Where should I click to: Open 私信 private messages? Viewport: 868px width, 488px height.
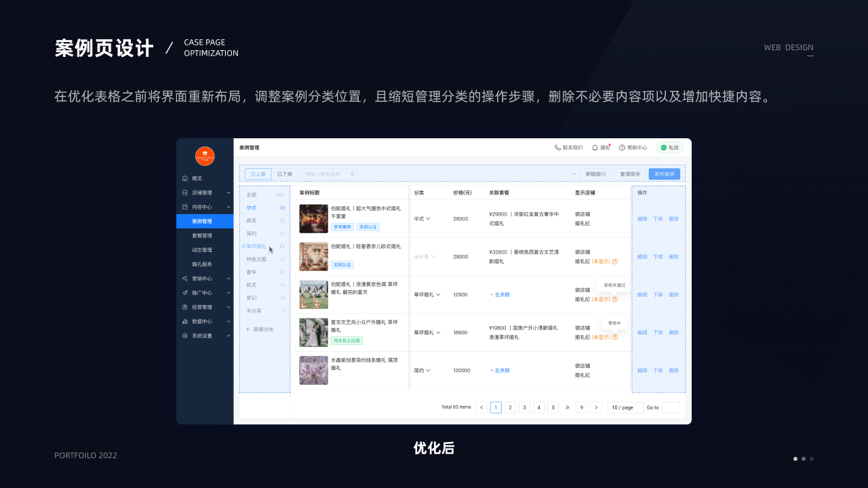coord(669,147)
